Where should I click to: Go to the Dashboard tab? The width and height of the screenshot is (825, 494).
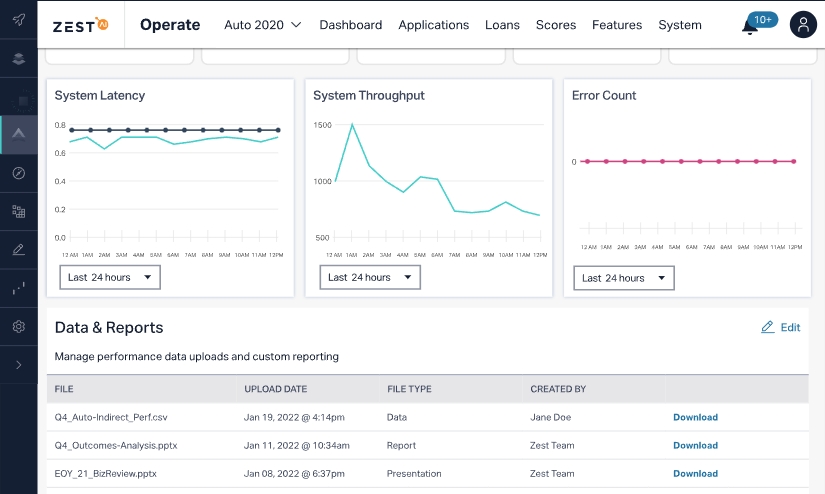point(350,25)
